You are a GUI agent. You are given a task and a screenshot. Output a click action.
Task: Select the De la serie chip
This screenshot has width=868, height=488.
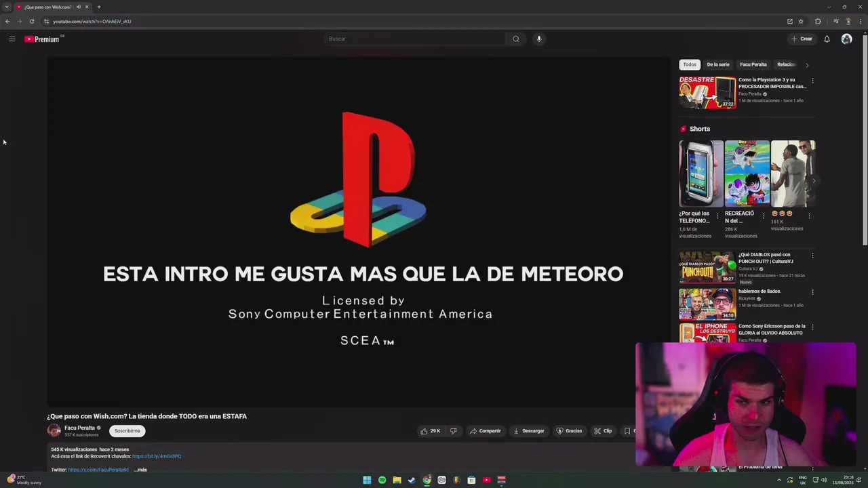[x=718, y=64]
